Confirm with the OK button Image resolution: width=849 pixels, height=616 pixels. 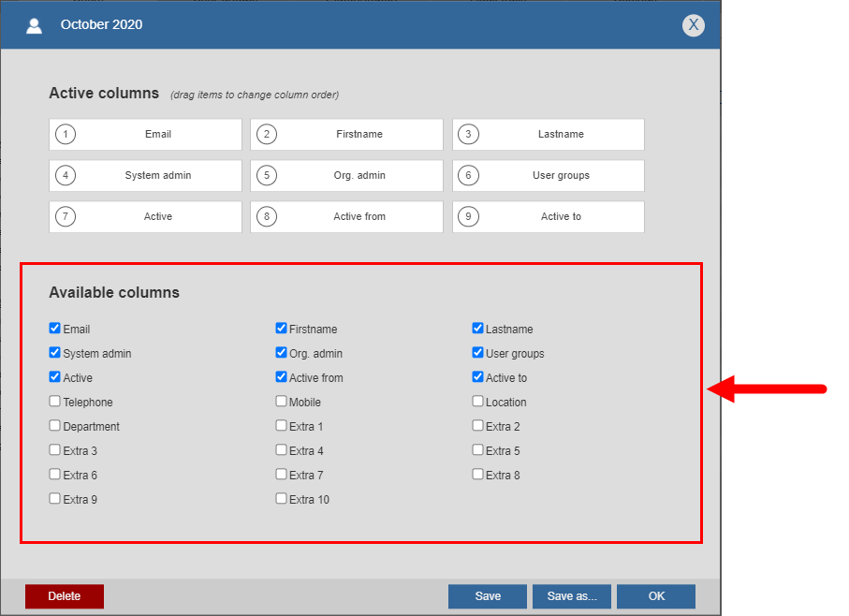coord(656,596)
